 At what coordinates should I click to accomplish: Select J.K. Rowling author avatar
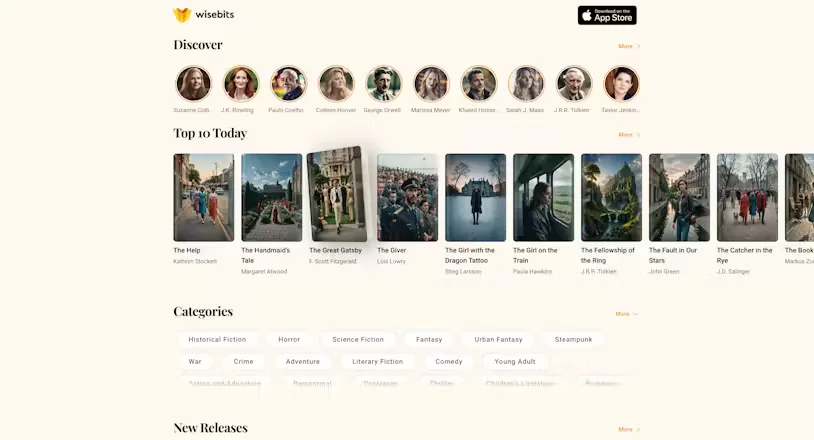coord(241,84)
